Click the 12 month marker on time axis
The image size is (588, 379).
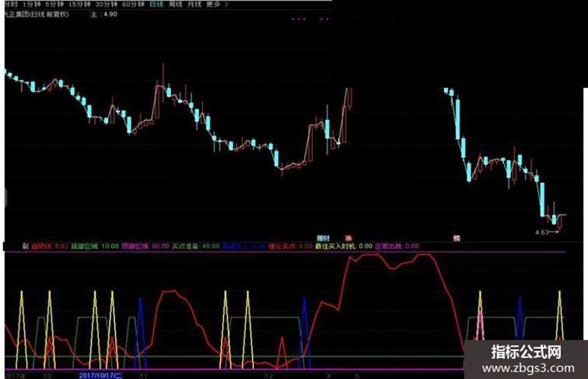pyautogui.click(x=269, y=375)
